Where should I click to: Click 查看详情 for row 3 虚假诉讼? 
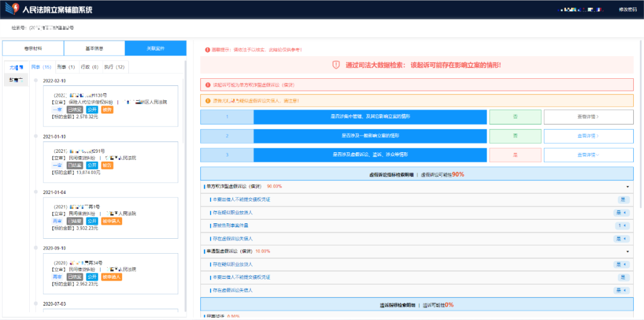pos(588,155)
